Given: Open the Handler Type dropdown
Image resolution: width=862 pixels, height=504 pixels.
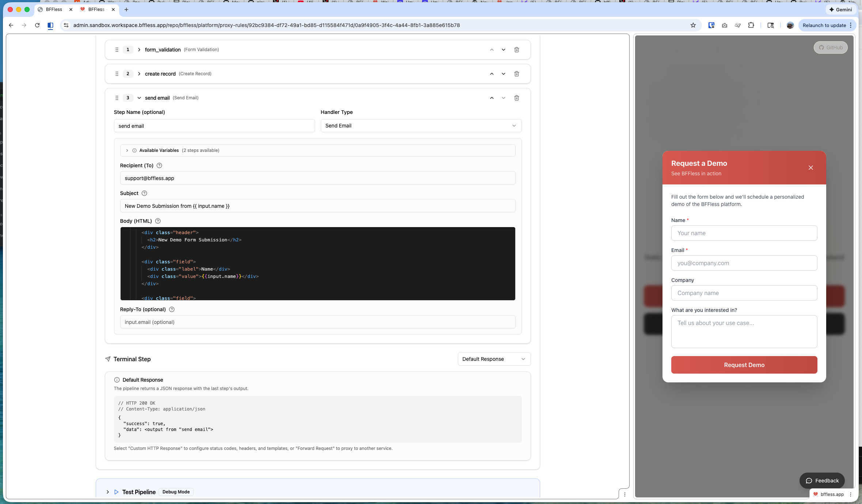Looking at the screenshot, I should coord(421,126).
